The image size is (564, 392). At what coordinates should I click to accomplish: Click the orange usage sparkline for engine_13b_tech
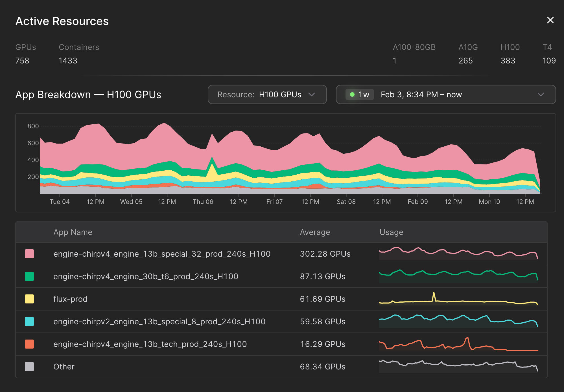click(x=459, y=344)
